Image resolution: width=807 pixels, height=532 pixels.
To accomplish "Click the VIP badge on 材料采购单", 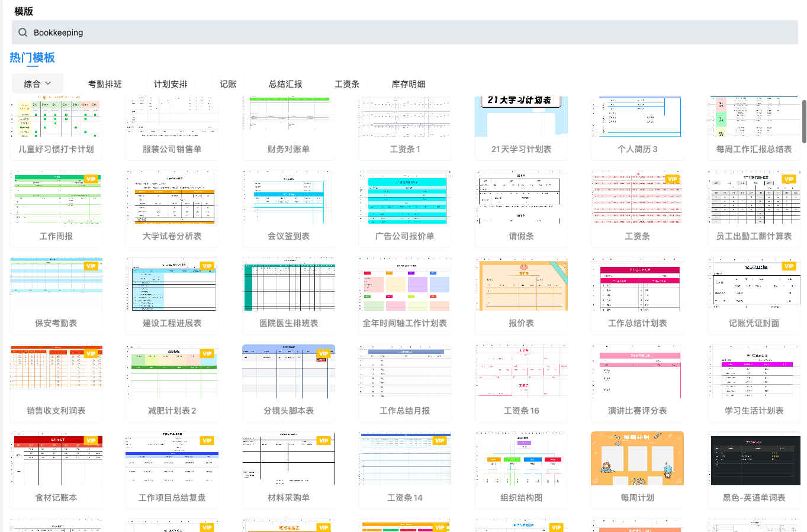I will tap(323, 440).
